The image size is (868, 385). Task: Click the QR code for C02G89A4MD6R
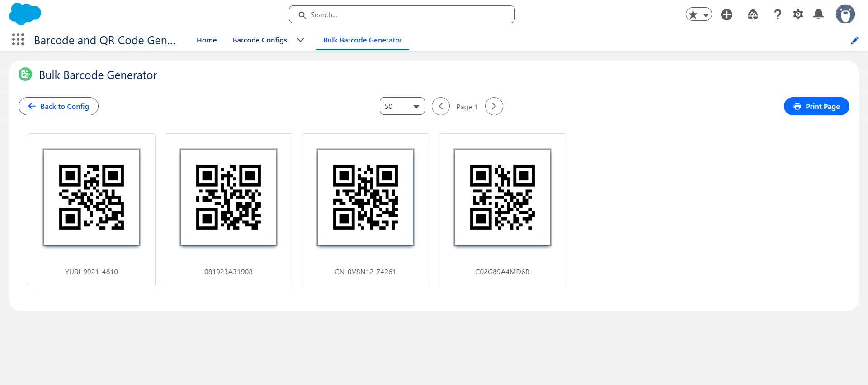coord(502,197)
